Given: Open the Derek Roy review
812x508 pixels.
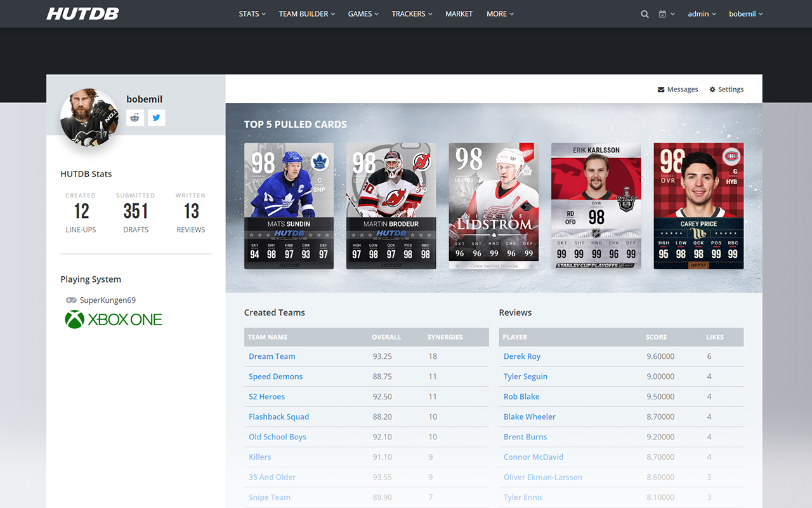Looking at the screenshot, I should pyautogui.click(x=521, y=356).
